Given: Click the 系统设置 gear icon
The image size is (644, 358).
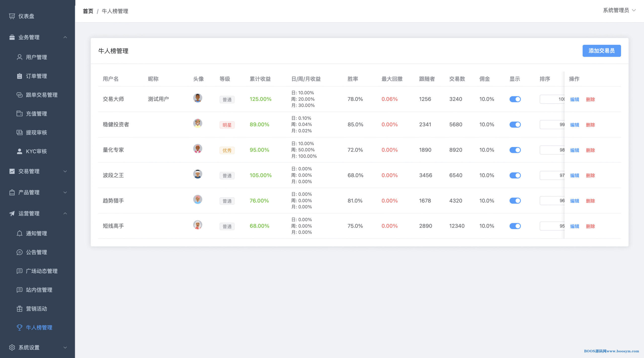Looking at the screenshot, I should (x=12, y=347).
